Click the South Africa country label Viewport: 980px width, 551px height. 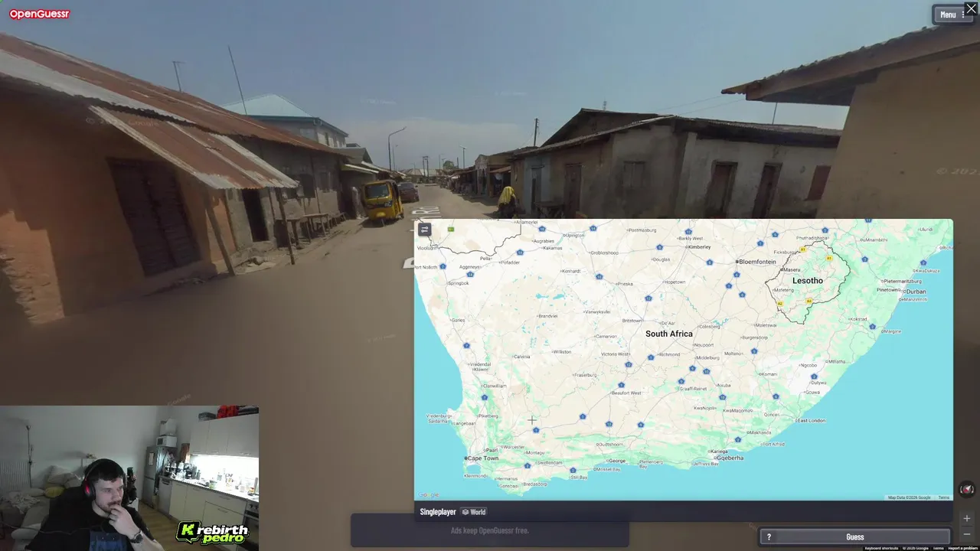click(x=668, y=334)
